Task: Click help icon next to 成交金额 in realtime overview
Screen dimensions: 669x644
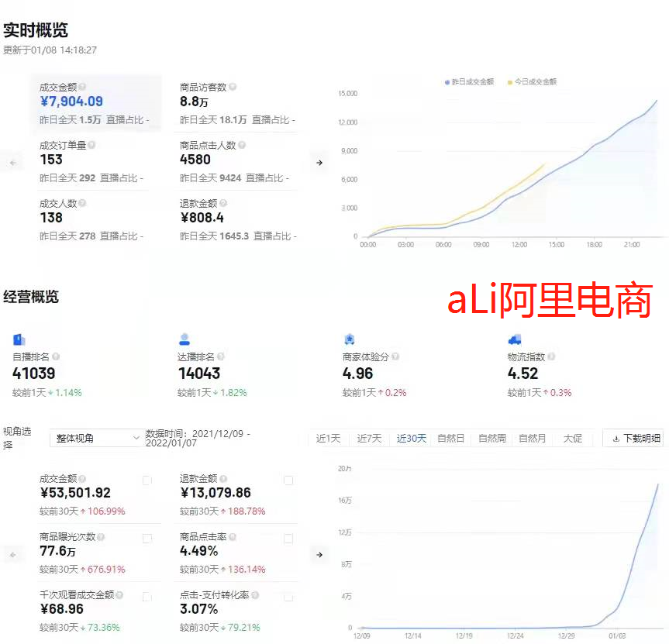Action: pyautogui.click(x=82, y=87)
